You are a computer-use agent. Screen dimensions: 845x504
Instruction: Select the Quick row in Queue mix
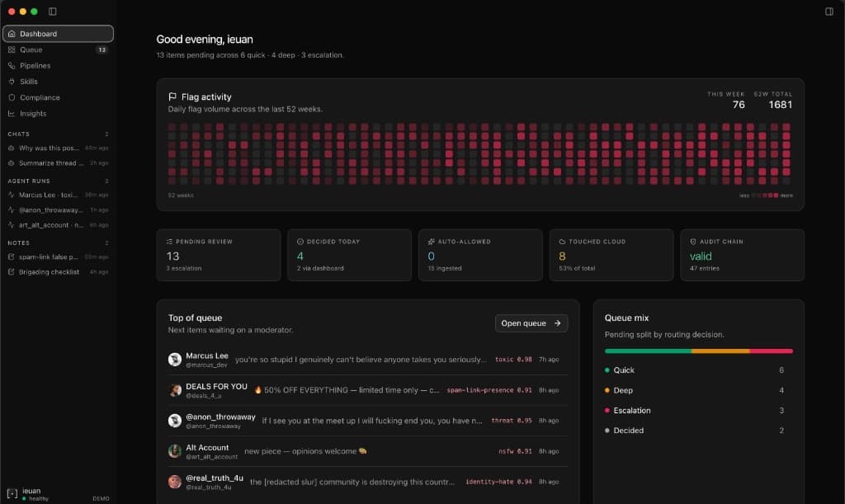click(x=698, y=370)
